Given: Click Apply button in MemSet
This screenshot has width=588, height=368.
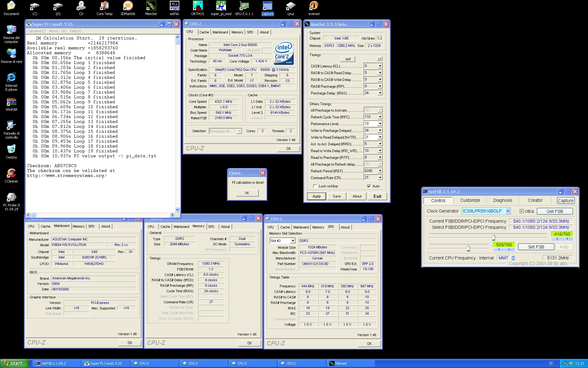Looking at the screenshot, I should tap(317, 196).
